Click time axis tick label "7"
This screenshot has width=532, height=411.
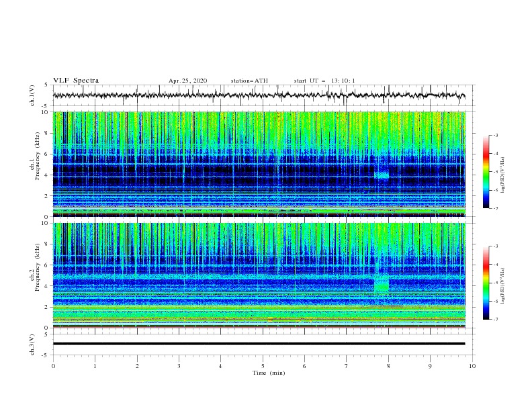click(347, 366)
